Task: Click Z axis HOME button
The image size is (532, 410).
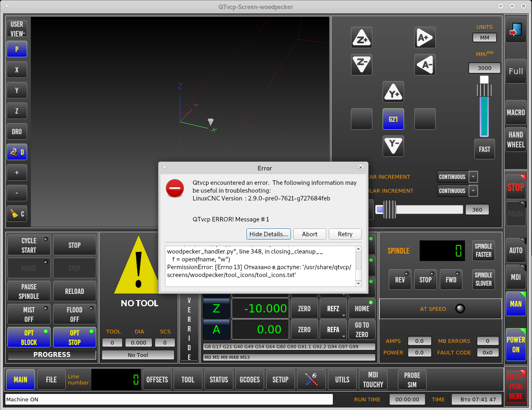Action: coord(362,308)
